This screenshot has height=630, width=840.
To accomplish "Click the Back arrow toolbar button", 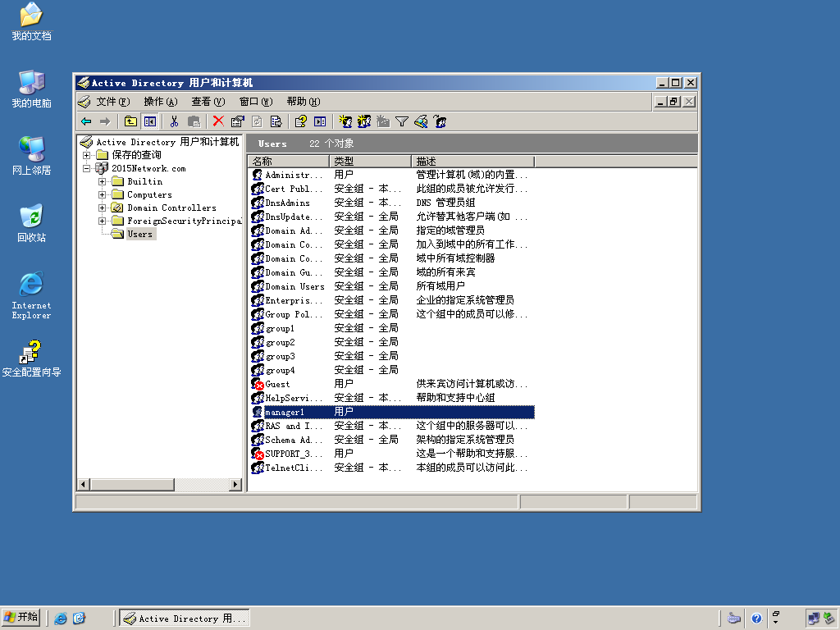I will pyautogui.click(x=86, y=121).
